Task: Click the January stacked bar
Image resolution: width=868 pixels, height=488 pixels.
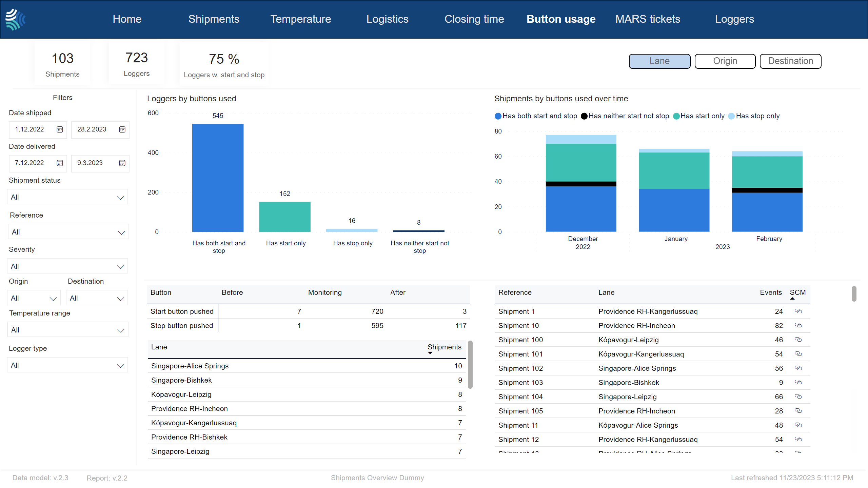Action: click(x=674, y=190)
